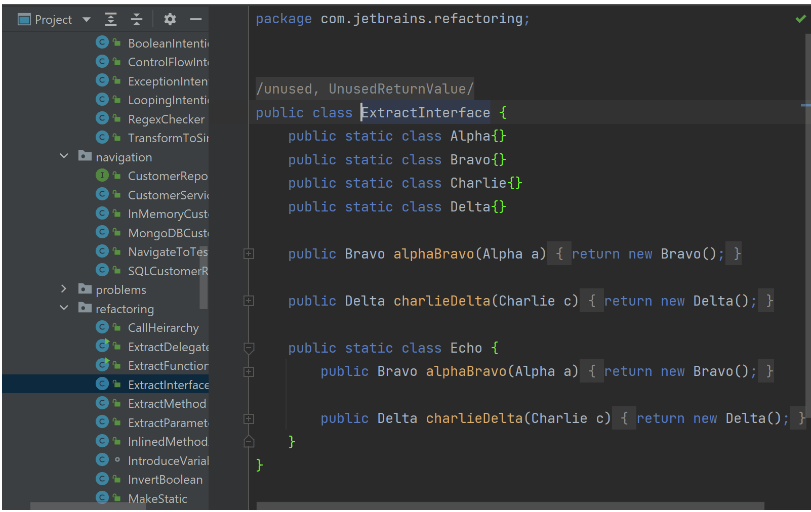Select the problems folder icon
Viewport: 811px width, 512px height.
pyautogui.click(x=85, y=289)
